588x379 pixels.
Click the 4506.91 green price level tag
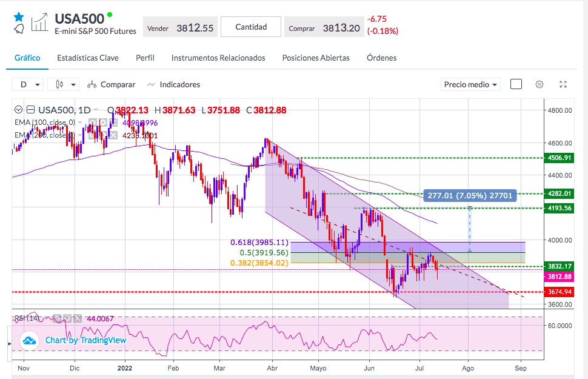click(559, 158)
